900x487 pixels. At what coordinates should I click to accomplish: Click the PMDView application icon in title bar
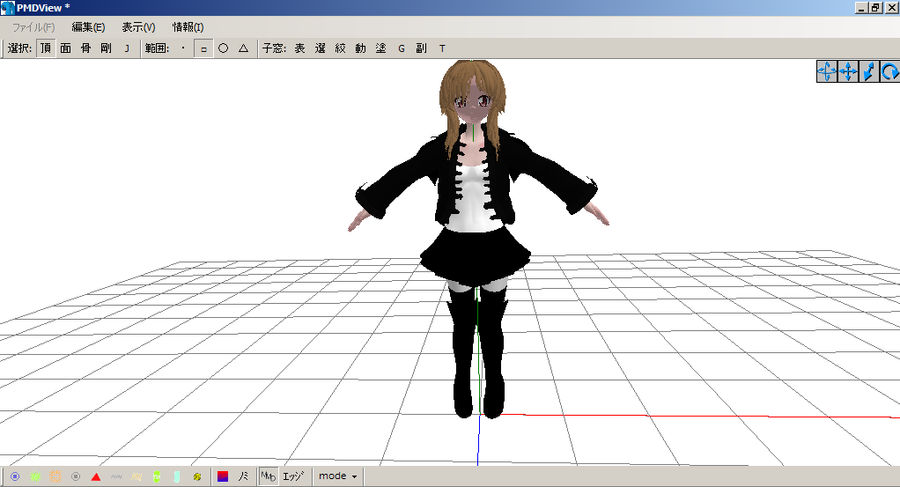pos(7,7)
